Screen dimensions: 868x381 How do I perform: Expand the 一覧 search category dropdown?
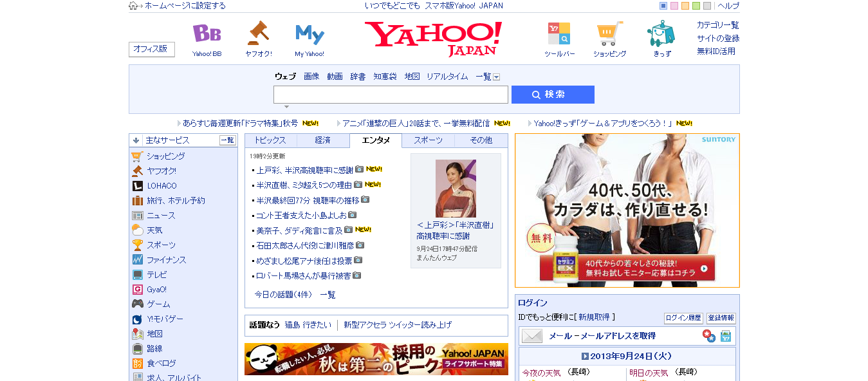pos(496,77)
